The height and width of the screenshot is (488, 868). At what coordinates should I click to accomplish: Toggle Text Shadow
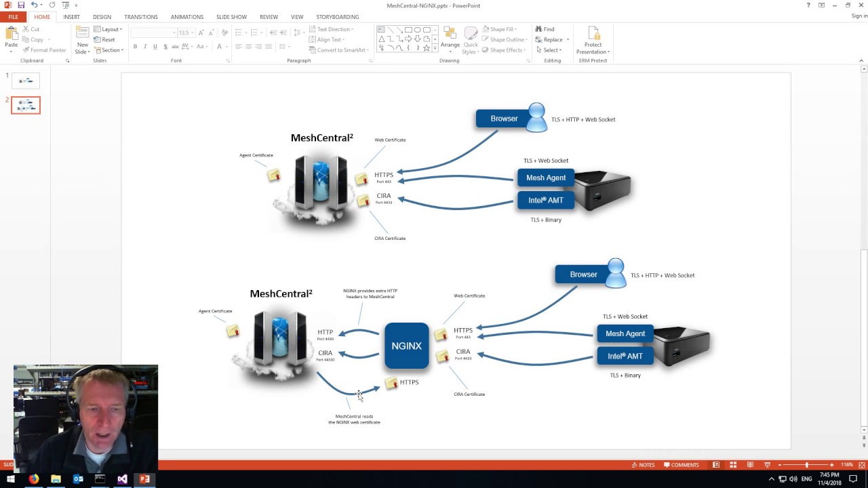coord(165,46)
